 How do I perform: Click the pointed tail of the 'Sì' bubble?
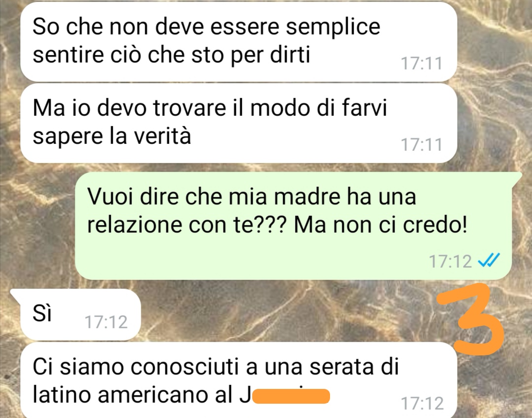click(x=16, y=295)
